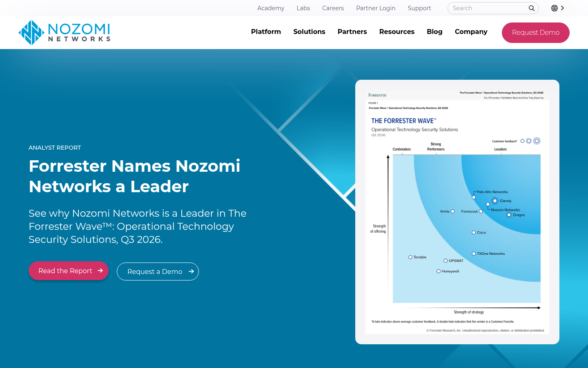Go to the Blog
The height and width of the screenshot is (368, 588).
tap(434, 32)
